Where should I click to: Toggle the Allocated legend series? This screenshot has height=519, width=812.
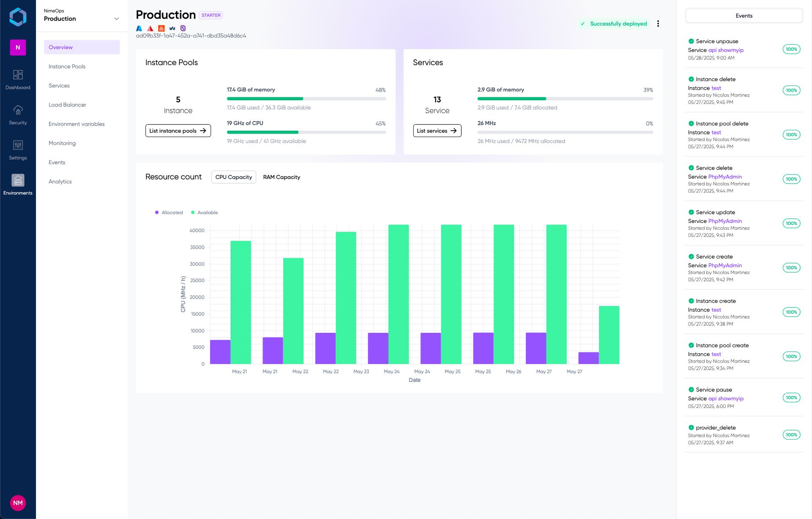click(x=169, y=212)
